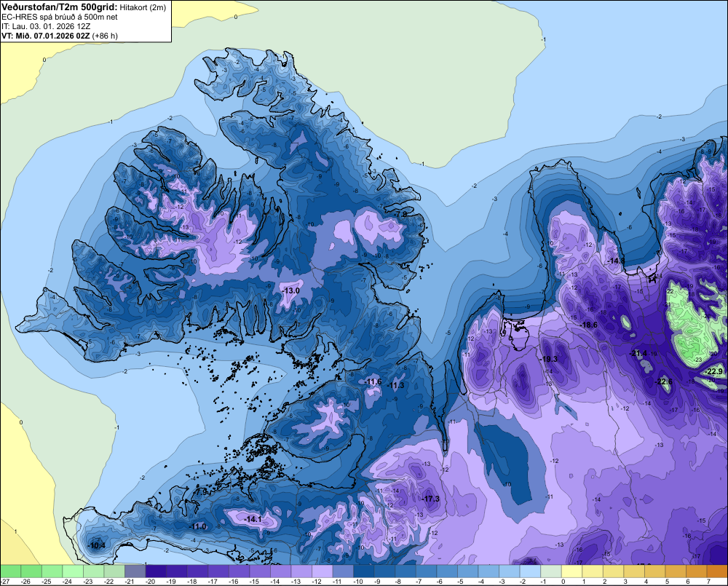
Task: Click the temperature value -13.0 on the map
Action: coord(291,290)
